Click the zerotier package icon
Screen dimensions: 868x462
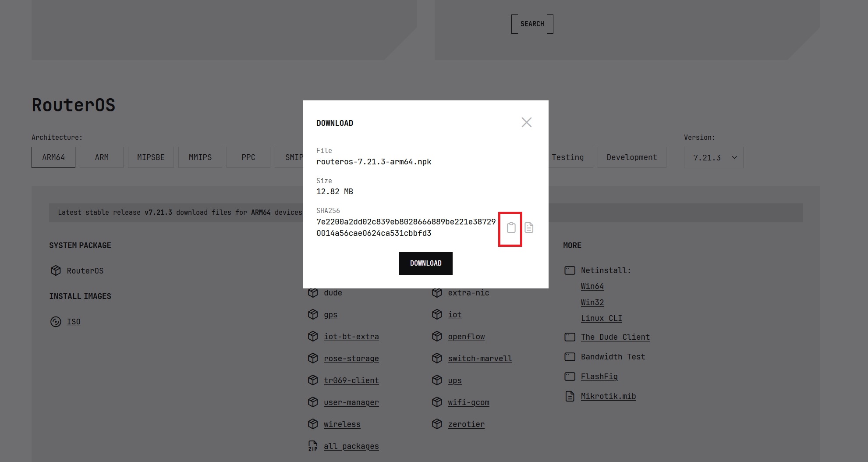pos(437,424)
